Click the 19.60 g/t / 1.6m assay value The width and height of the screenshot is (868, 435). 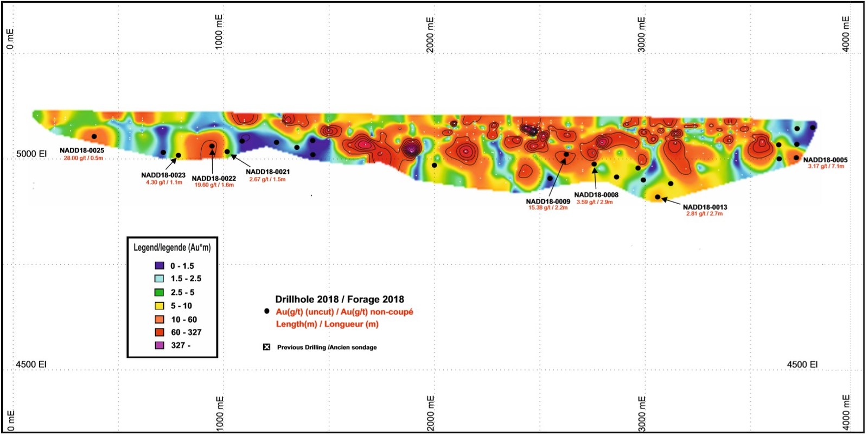click(x=214, y=185)
